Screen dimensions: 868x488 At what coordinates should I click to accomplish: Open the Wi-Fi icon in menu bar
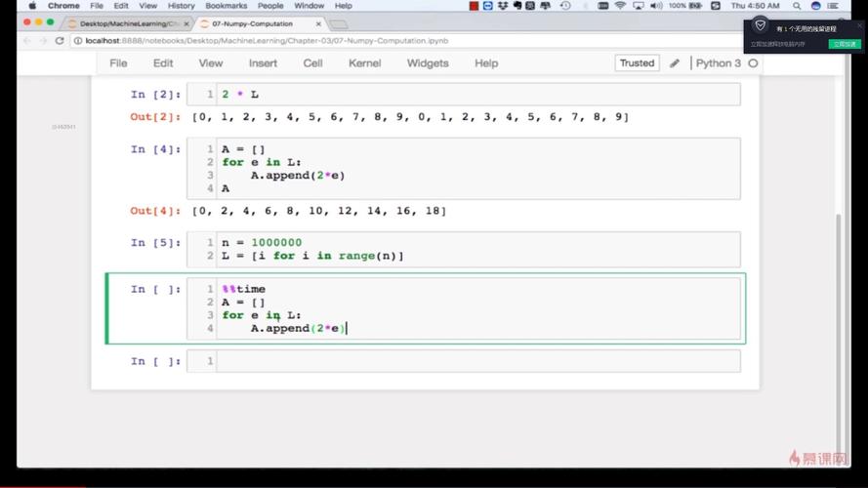click(620, 6)
